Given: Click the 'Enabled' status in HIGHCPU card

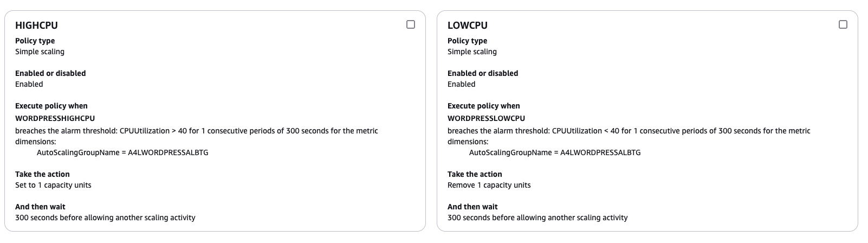Looking at the screenshot, I should (29, 84).
